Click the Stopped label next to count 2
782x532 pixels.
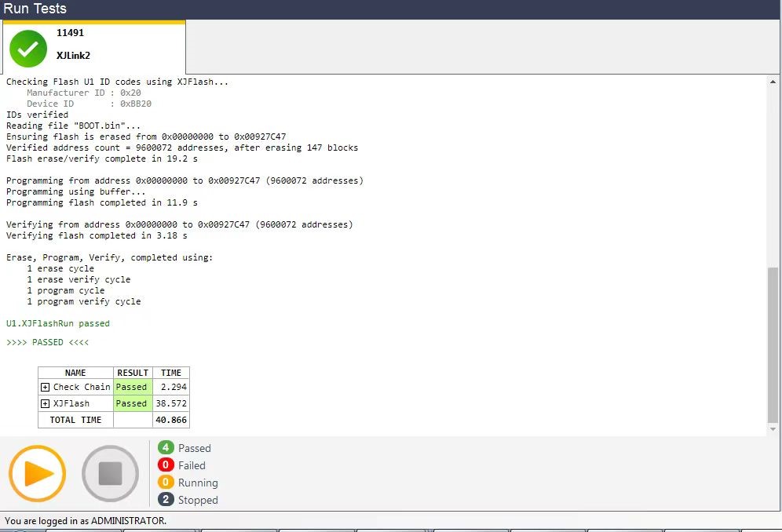pyautogui.click(x=198, y=500)
